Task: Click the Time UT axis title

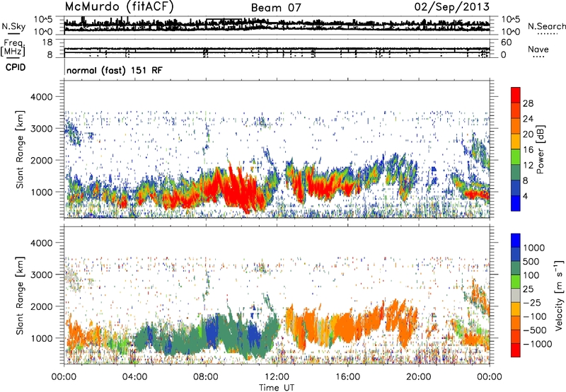Action: pos(277,388)
